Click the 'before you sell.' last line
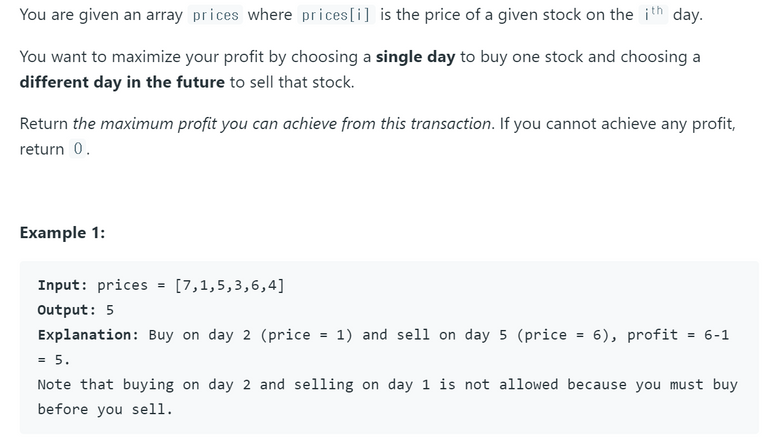The height and width of the screenshot is (445, 768). (x=105, y=409)
